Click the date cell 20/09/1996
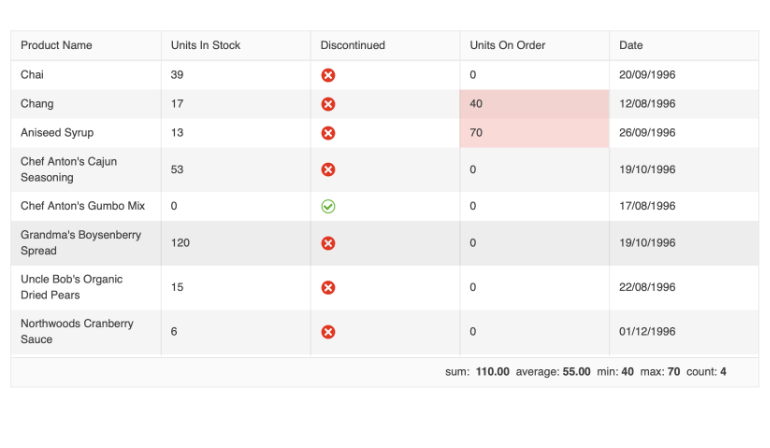 click(x=647, y=75)
